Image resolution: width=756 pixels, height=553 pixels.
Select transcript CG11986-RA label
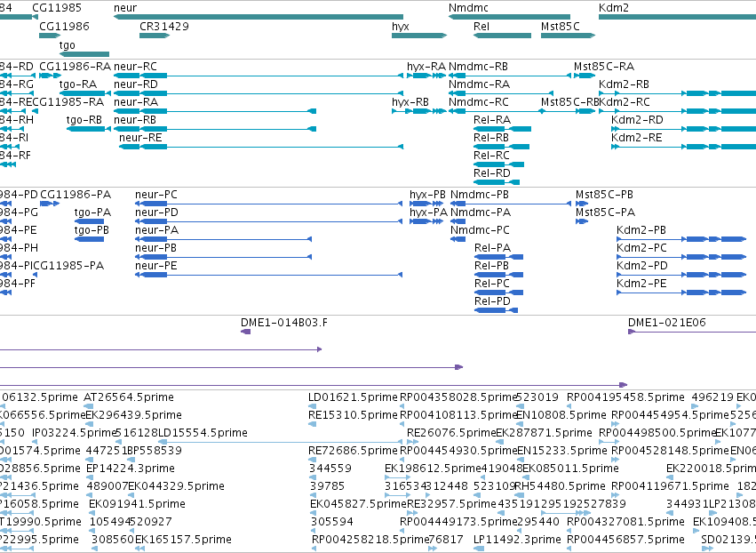75,66
